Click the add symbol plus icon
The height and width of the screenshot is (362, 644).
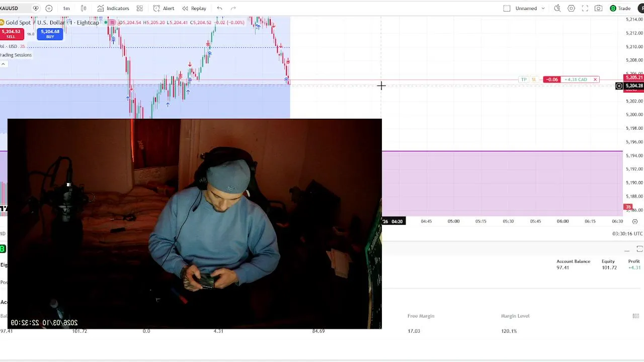(x=49, y=8)
